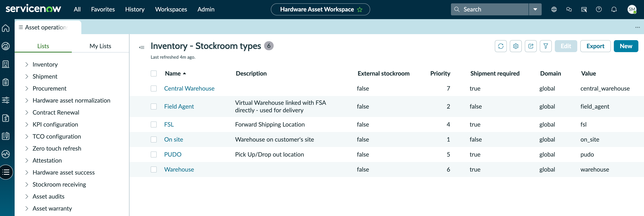This screenshot has width=644, height=216.
Task: Open the search scope dropdown arrow
Action: 535,10
